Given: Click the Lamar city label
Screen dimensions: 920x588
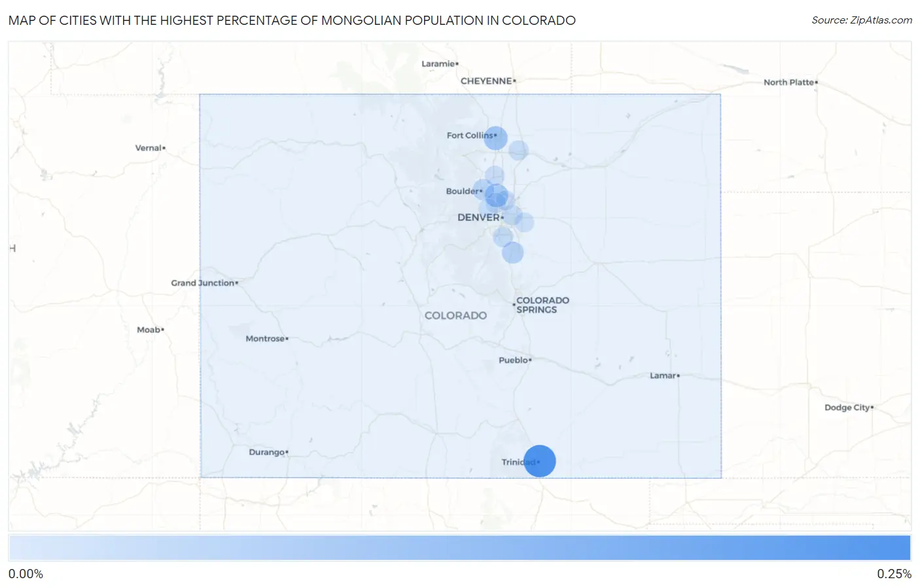Looking at the screenshot, I should coord(663,375).
